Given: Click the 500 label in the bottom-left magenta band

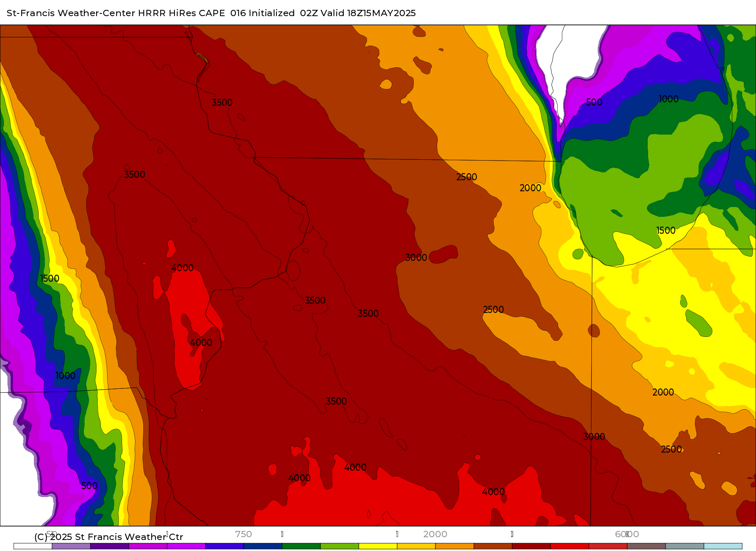Looking at the screenshot, I should (89, 486).
